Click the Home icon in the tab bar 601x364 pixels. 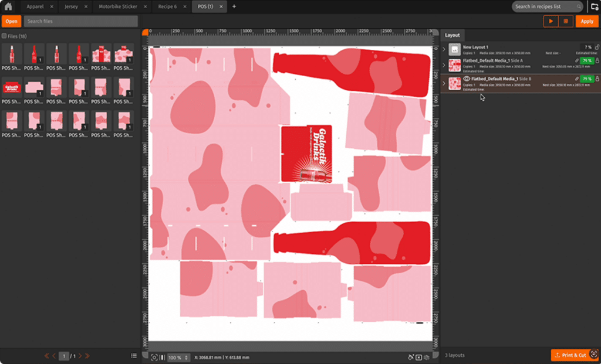coord(9,6)
